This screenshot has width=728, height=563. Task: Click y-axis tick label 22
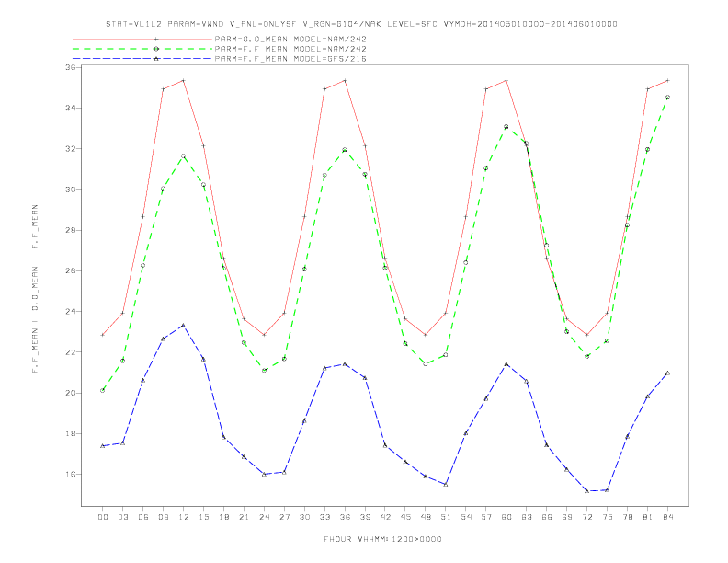pos(70,352)
